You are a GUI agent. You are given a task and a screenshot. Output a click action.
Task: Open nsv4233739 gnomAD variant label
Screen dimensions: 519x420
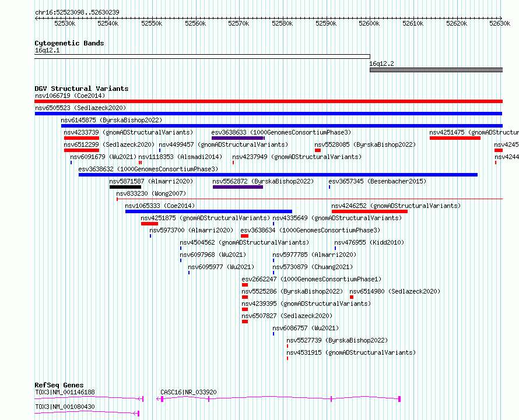pos(128,132)
